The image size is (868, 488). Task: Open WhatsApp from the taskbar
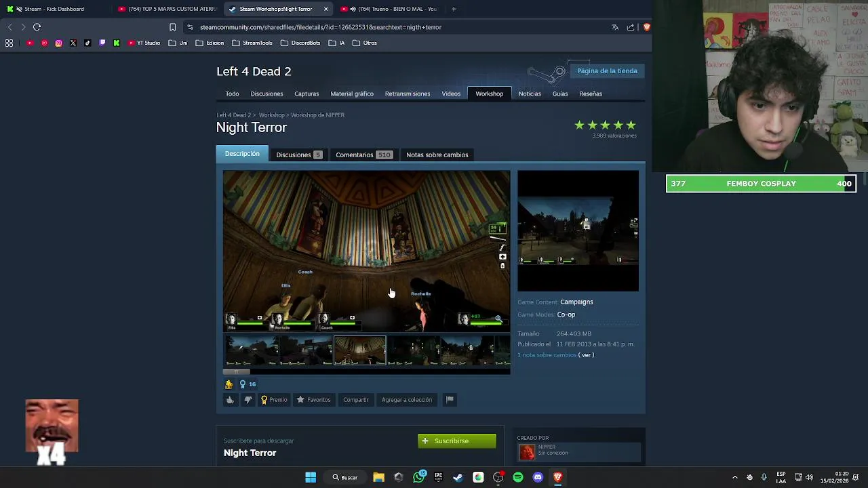click(419, 477)
